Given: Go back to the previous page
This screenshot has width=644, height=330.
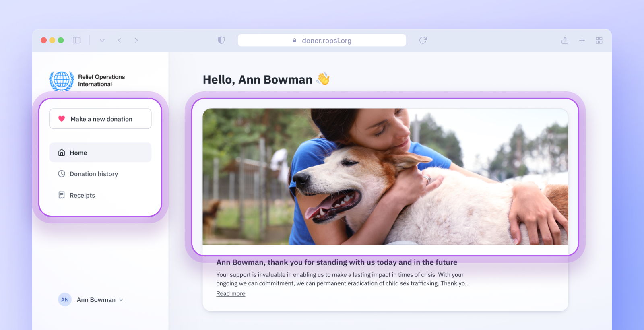Looking at the screenshot, I should pos(120,40).
